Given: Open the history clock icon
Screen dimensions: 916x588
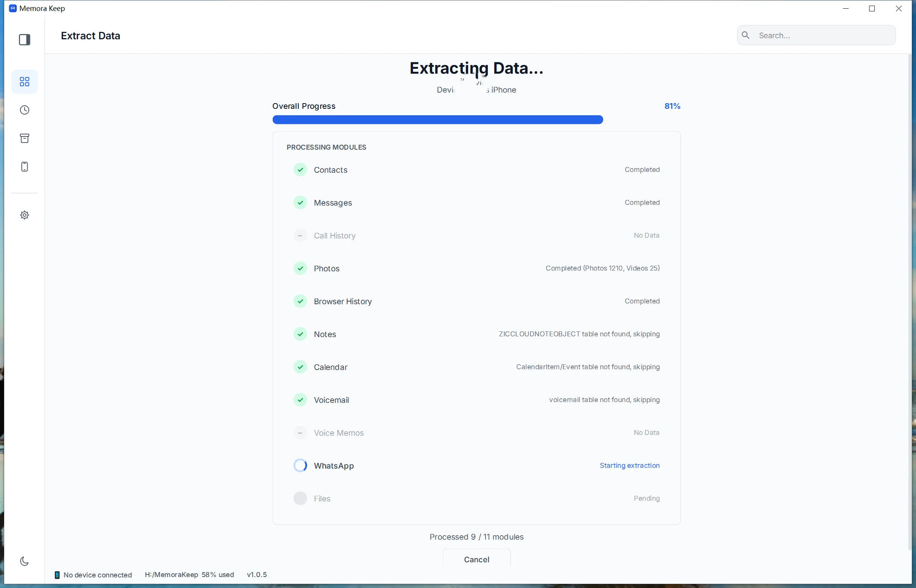Looking at the screenshot, I should click(x=25, y=110).
